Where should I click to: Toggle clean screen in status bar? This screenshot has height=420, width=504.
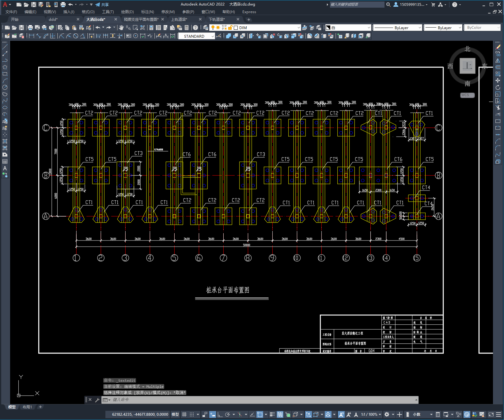(x=491, y=414)
